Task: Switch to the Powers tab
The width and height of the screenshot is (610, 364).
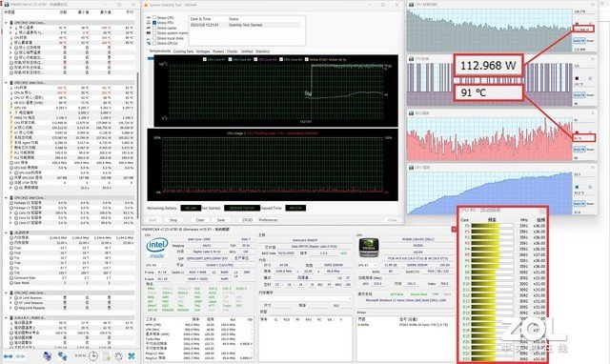Action: click(218, 51)
